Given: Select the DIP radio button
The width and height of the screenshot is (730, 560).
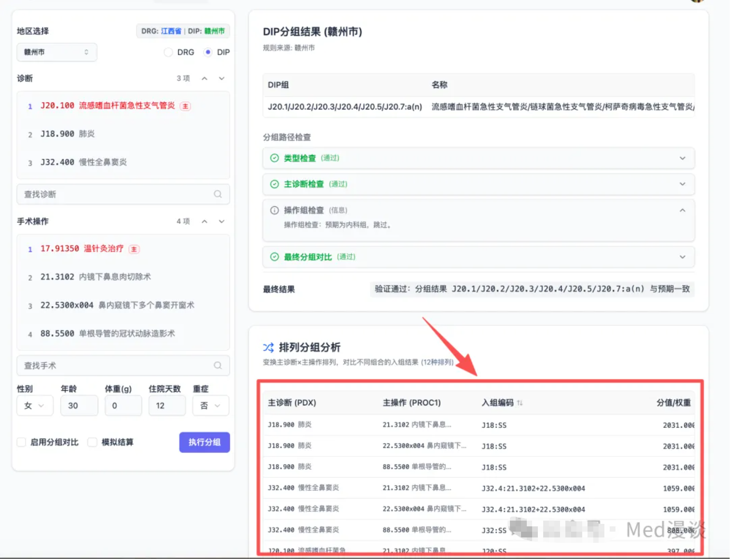Looking at the screenshot, I should [x=208, y=52].
